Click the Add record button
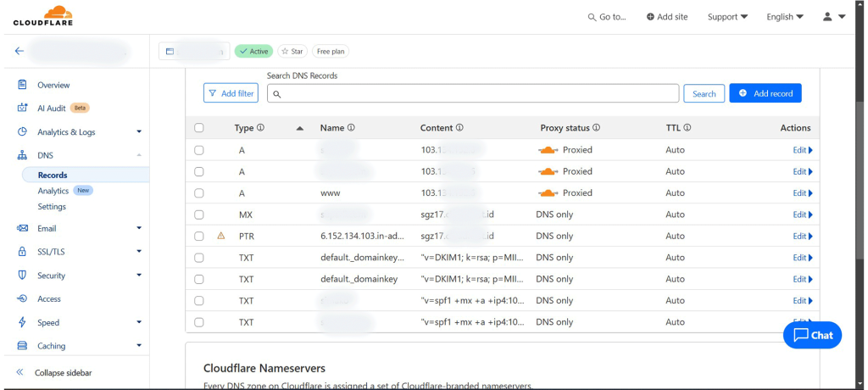Screen dimensions: 868x390 coord(765,93)
